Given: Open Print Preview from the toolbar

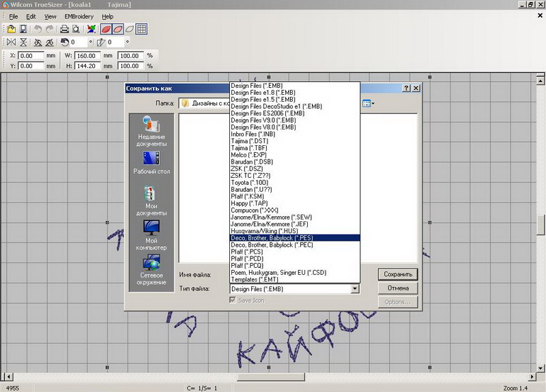Looking at the screenshot, I should 76,29.
